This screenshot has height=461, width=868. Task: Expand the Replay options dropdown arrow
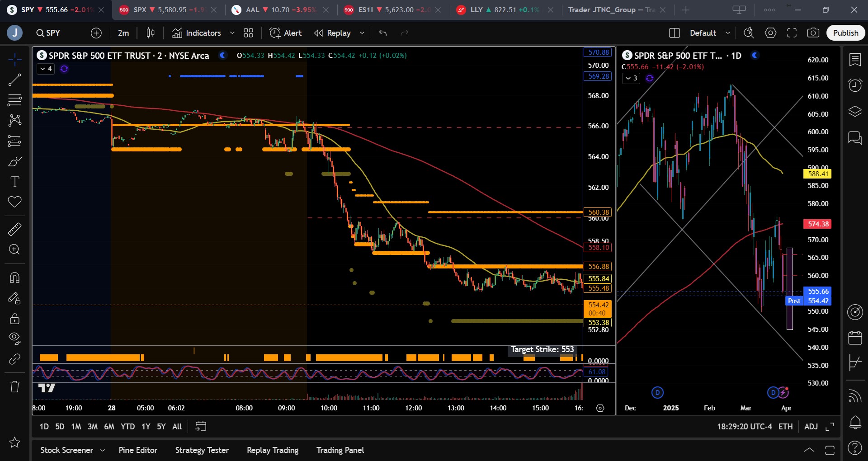[x=362, y=33]
